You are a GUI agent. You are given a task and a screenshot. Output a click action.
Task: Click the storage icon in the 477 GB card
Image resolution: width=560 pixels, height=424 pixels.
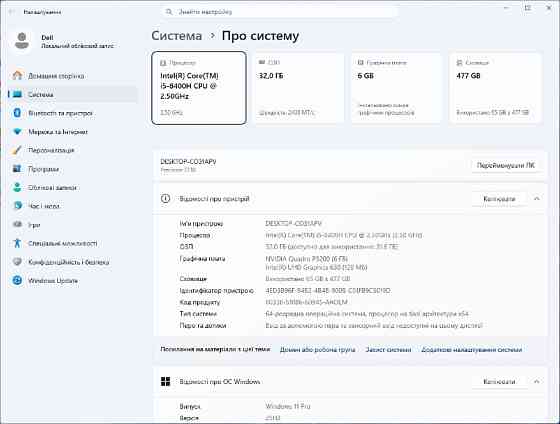coord(460,63)
